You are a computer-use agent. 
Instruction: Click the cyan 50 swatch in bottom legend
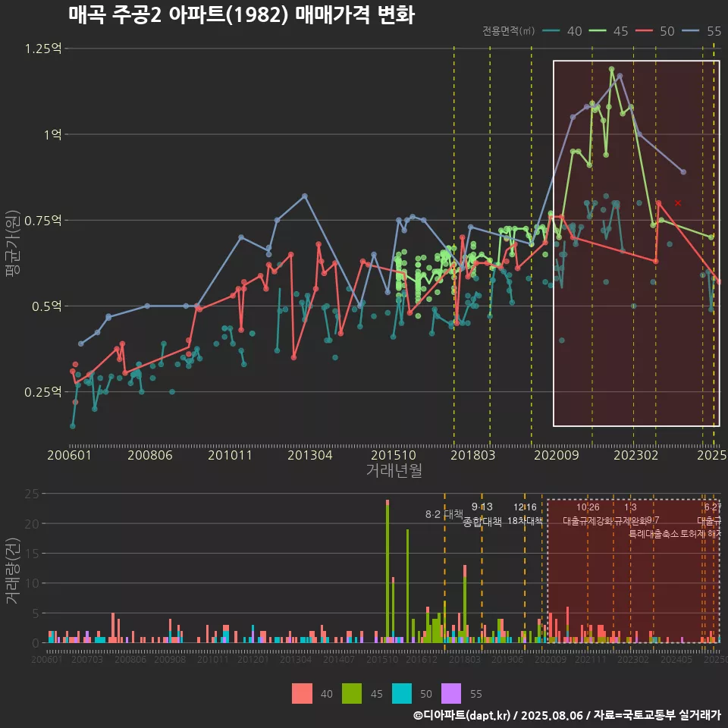402,694
